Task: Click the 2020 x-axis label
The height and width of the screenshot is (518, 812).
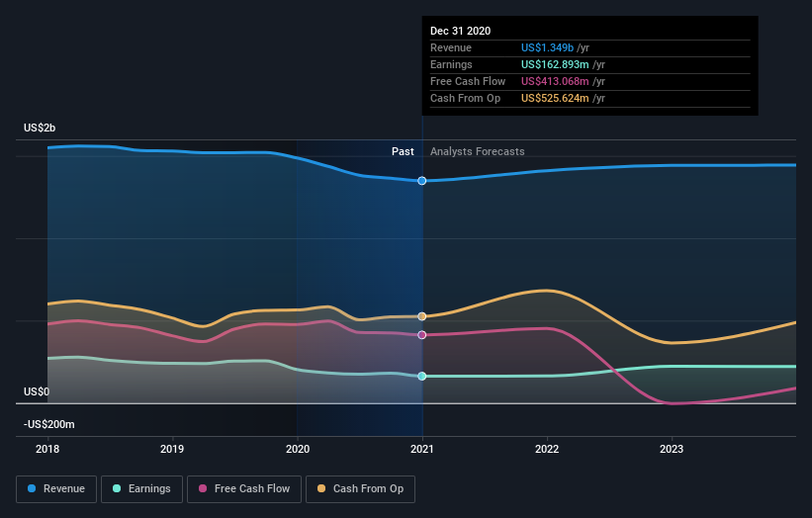Action: pos(298,449)
